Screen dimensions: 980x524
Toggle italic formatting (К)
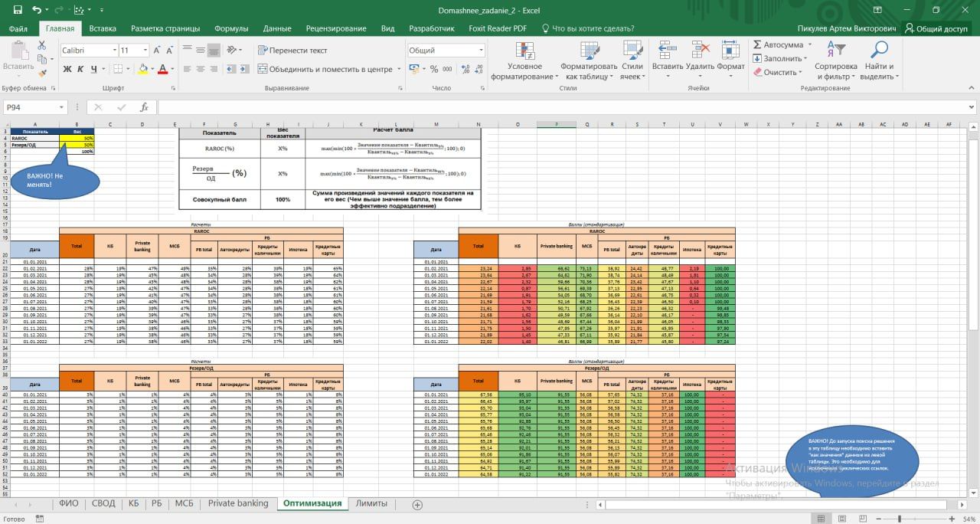79,69
